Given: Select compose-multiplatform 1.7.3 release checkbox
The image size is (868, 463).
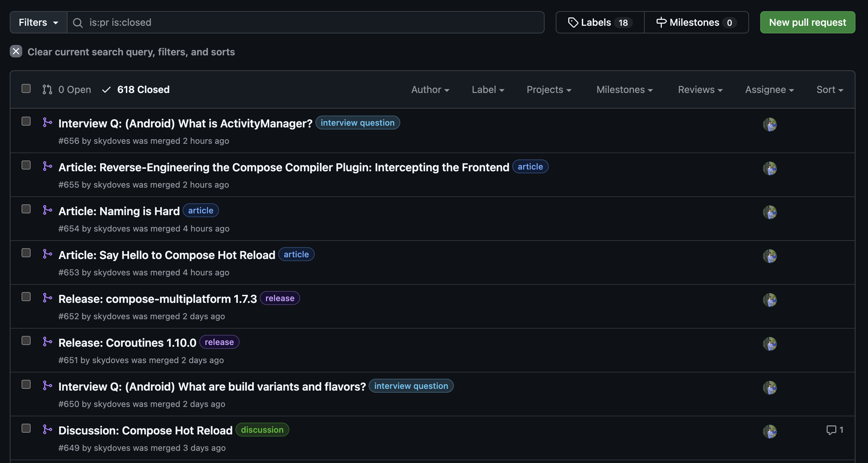Looking at the screenshot, I should (x=26, y=297).
